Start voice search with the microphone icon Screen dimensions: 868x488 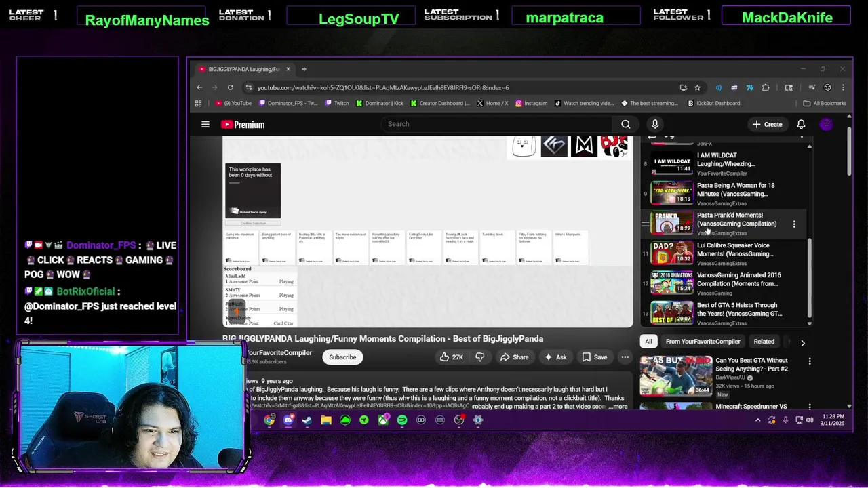pos(655,124)
